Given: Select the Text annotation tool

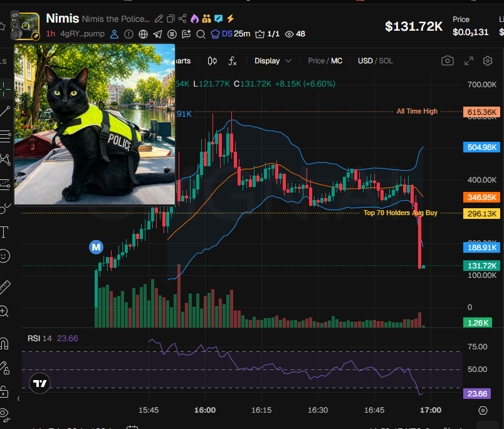Looking at the screenshot, I should 4,232.
